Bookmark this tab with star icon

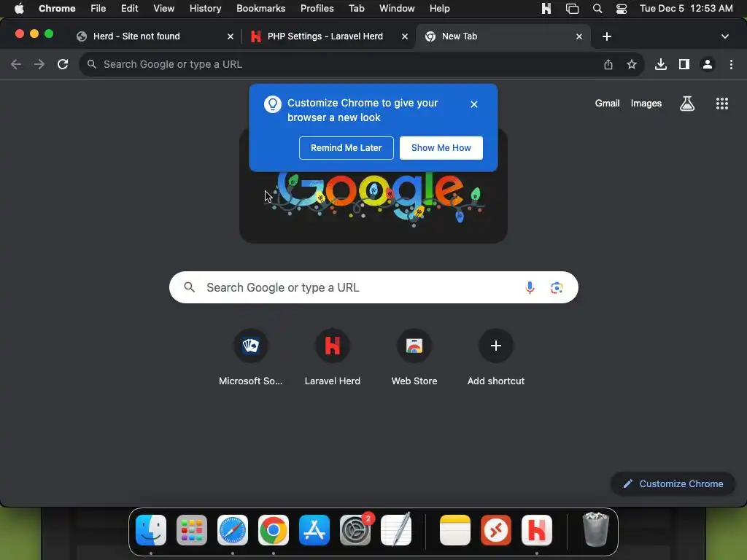pyautogui.click(x=632, y=64)
